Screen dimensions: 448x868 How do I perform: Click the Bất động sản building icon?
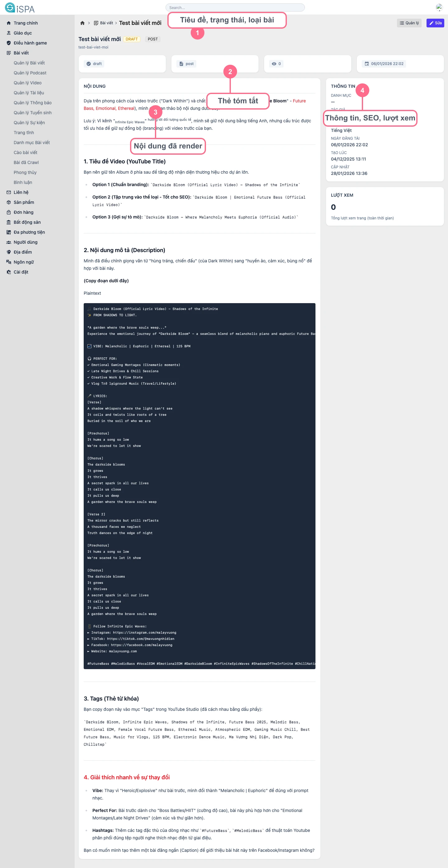point(9,223)
